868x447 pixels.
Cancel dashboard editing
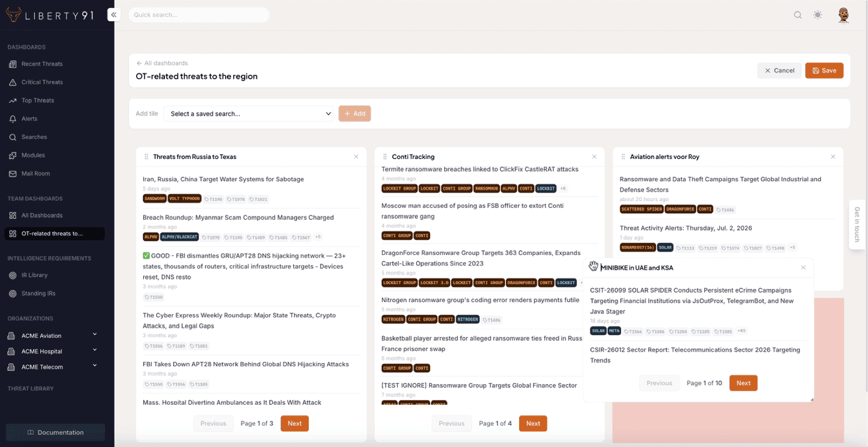click(x=779, y=71)
